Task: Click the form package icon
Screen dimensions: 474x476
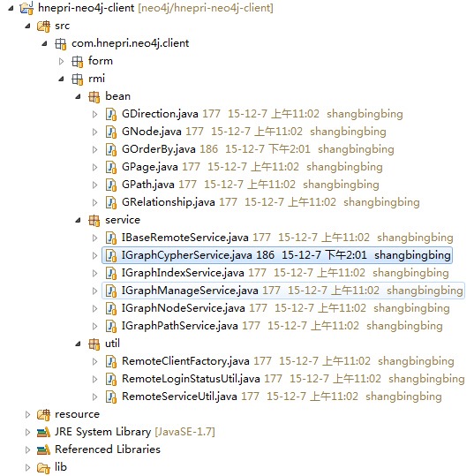Action: click(x=78, y=61)
